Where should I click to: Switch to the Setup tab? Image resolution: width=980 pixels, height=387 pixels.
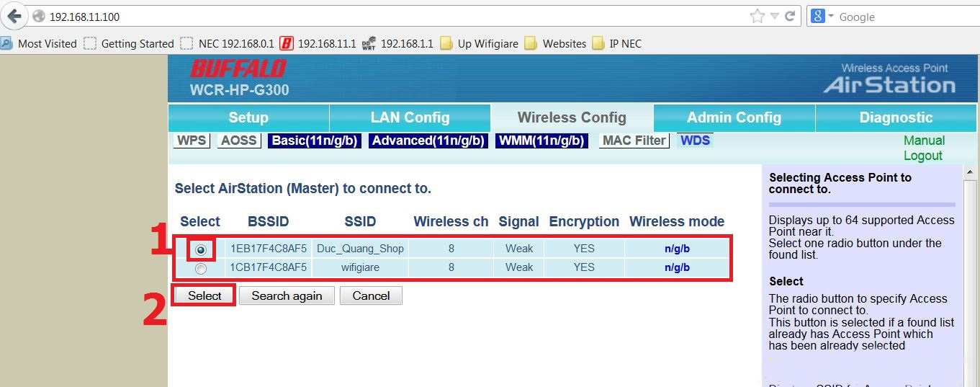[248, 117]
